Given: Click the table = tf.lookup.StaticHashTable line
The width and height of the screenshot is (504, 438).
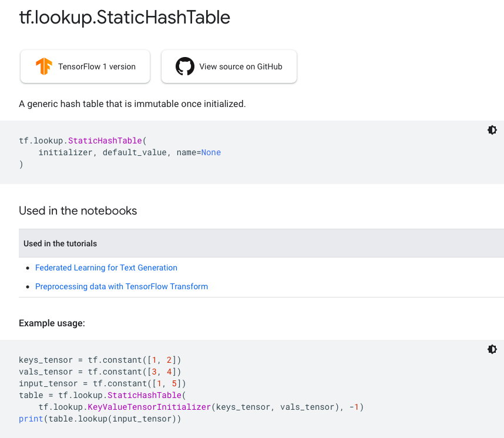Looking at the screenshot, I should tap(102, 395).
